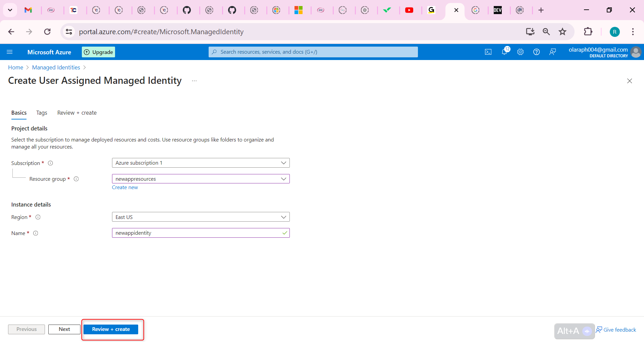This screenshot has width=644, height=342.
Task: Click the Name field info icon
Action: [36, 233]
